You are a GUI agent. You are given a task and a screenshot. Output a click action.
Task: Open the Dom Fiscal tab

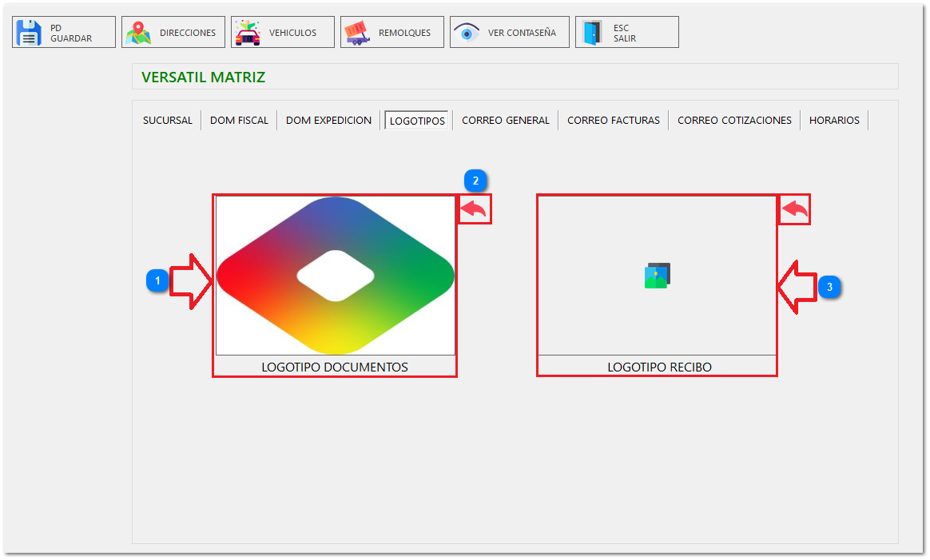(x=239, y=121)
